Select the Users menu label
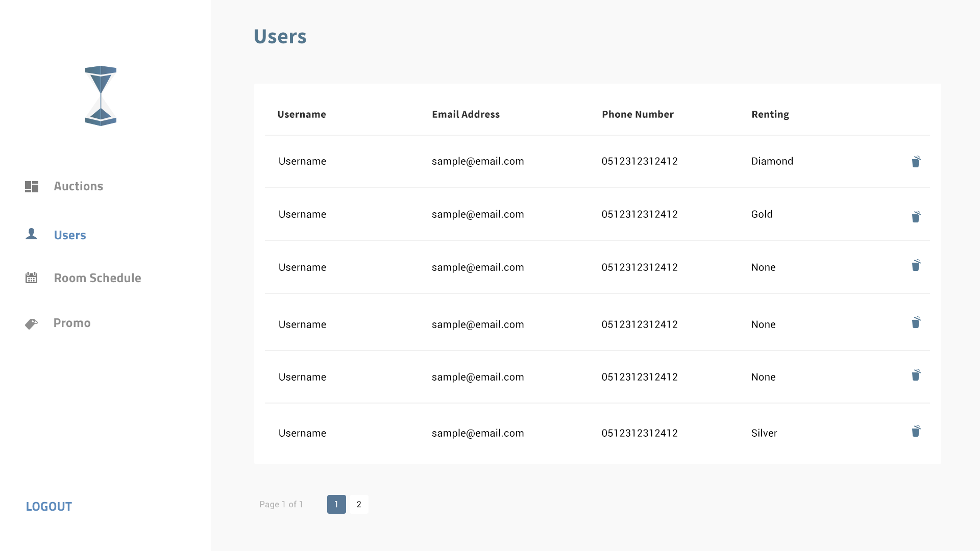 70,235
